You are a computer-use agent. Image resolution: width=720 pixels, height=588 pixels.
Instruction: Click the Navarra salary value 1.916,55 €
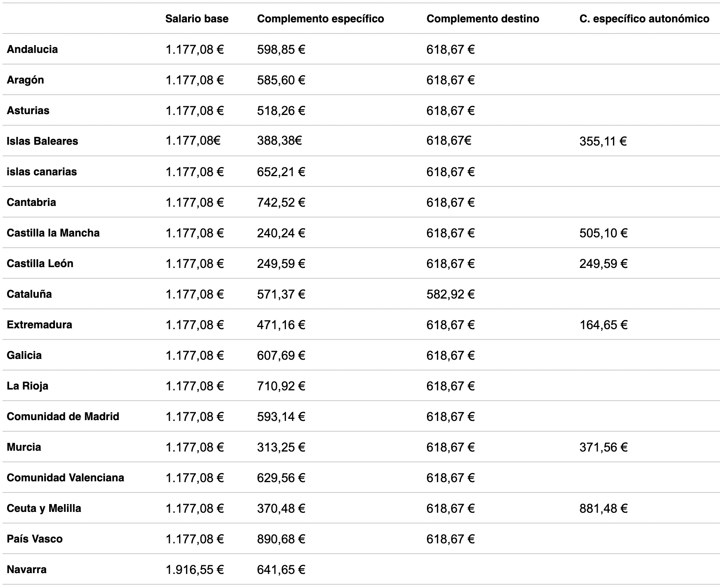tap(195, 569)
